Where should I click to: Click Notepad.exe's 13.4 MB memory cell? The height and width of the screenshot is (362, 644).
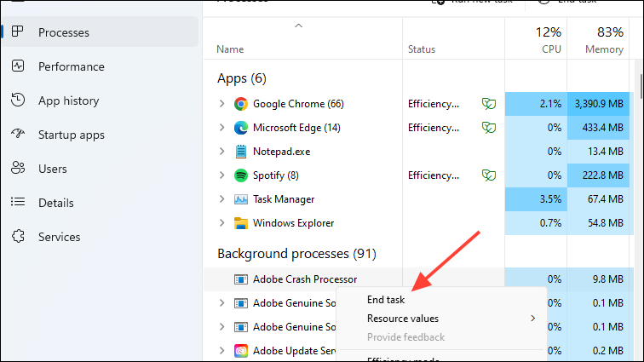[598, 152]
